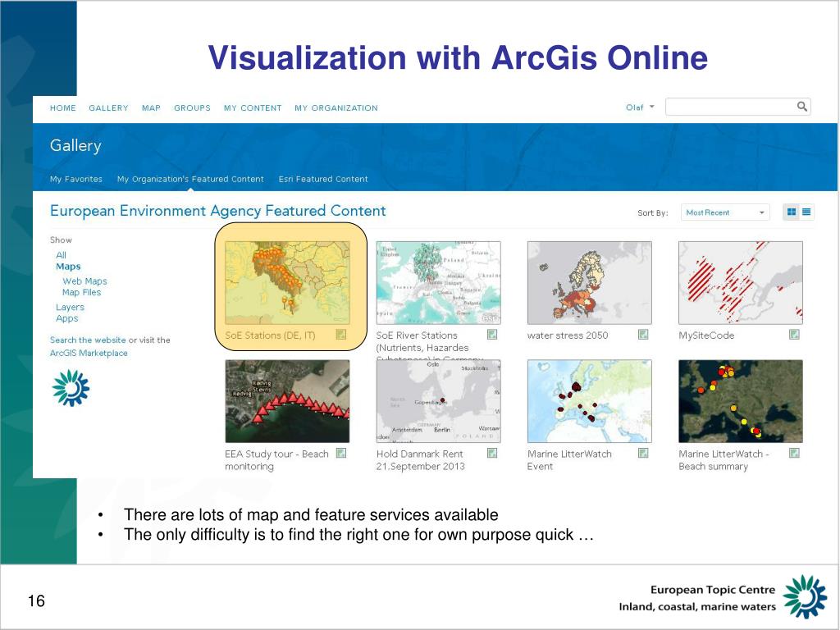Go to the HOME menu item

(62, 107)
